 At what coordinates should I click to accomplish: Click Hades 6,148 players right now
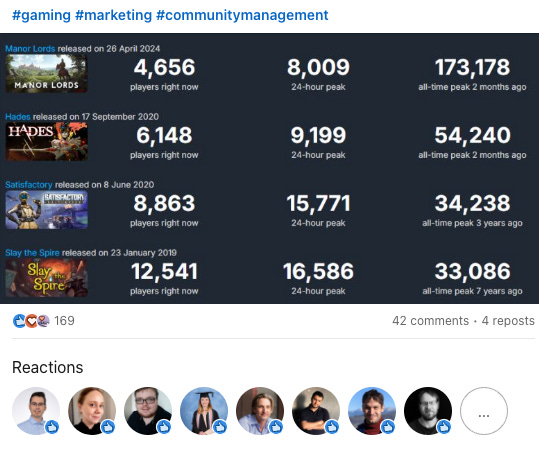[x=164, y=142]
